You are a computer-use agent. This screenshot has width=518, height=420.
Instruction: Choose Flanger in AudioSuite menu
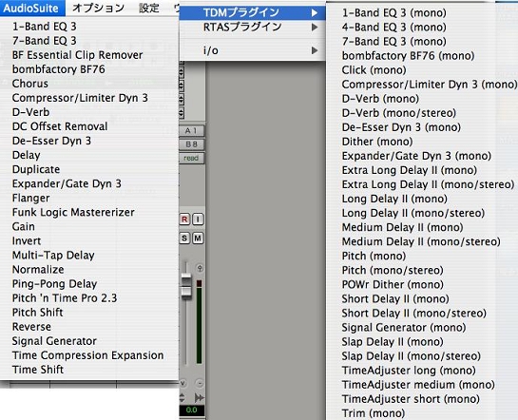[x=31, y=198]
